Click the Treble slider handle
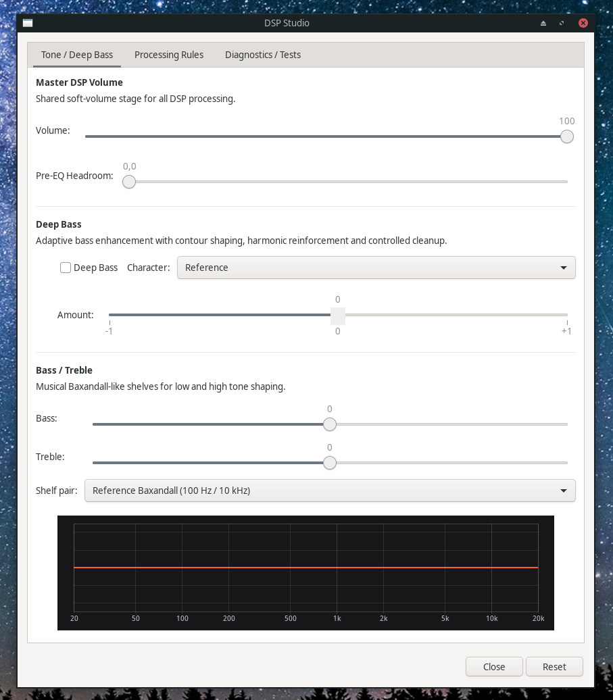The height and width of the screenshot is (700, 613). pos(330,463)
